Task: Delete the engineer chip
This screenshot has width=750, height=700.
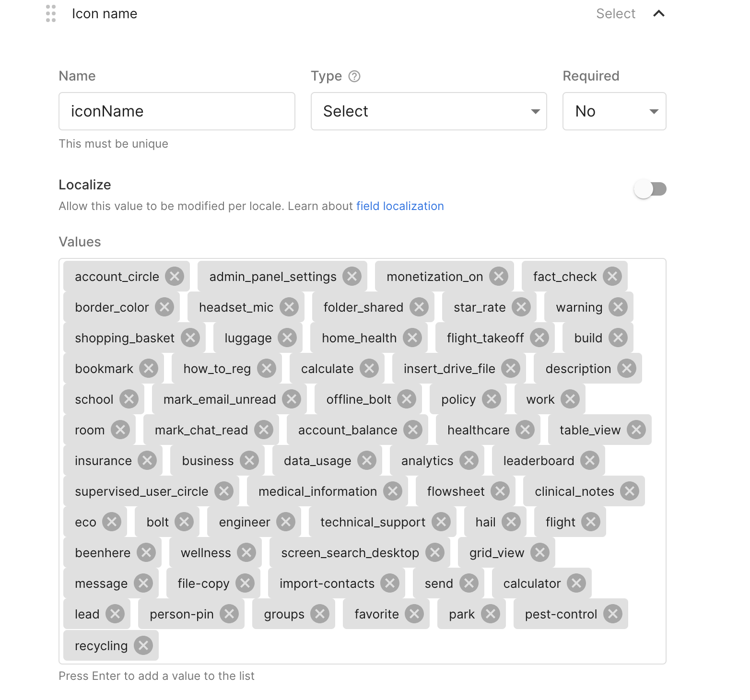Action: pos(286,522)
